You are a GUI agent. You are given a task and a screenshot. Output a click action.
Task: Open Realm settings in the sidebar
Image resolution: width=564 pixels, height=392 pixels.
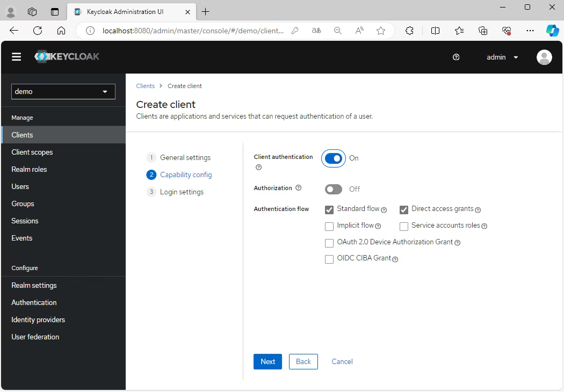(34, 285)
